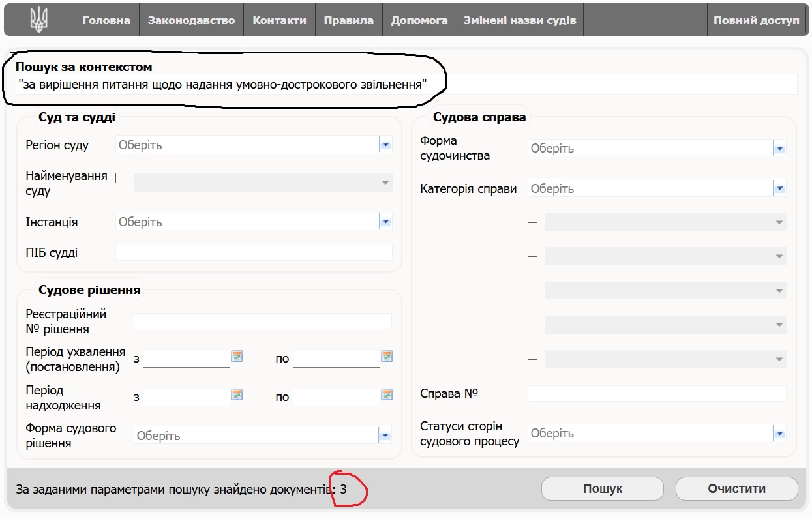Open calendar for Період надходження end date
812x519 pixels.
tap(387, 394)
